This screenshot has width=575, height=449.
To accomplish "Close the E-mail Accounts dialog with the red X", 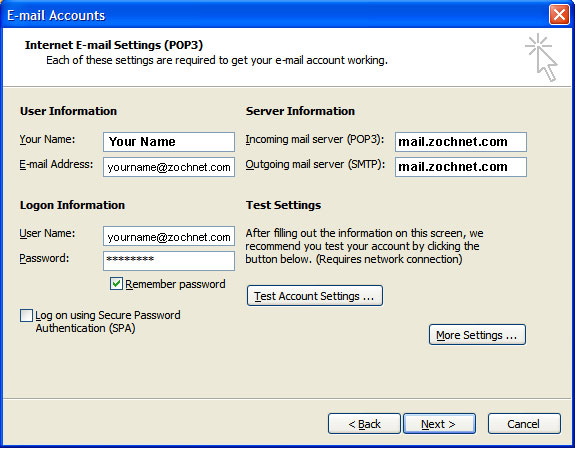I will (x=559, y=15).
